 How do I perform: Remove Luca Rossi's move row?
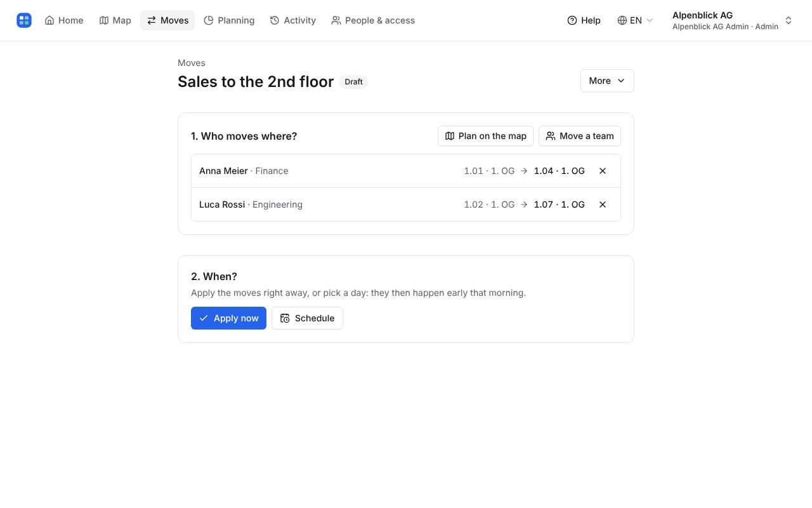(x=603, y=204)
